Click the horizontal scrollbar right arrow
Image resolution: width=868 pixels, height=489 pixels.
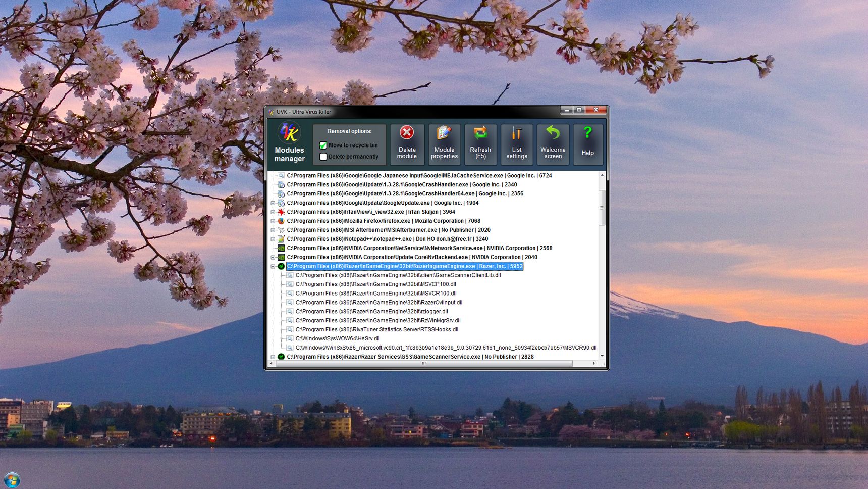coord(594,363)
